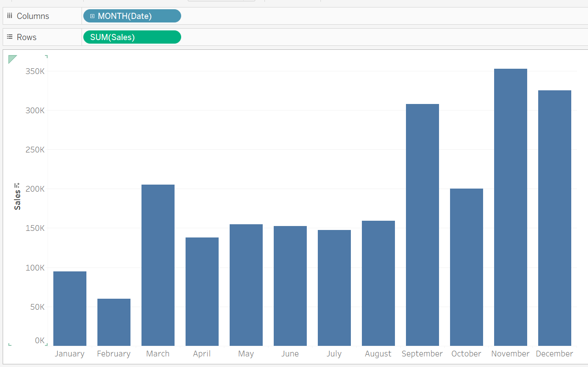The height and width of the screenshot is (367, 588).
Task: Open the SUM(Sales) pill options
Action: pyautogui.click(x=175, y=37)
